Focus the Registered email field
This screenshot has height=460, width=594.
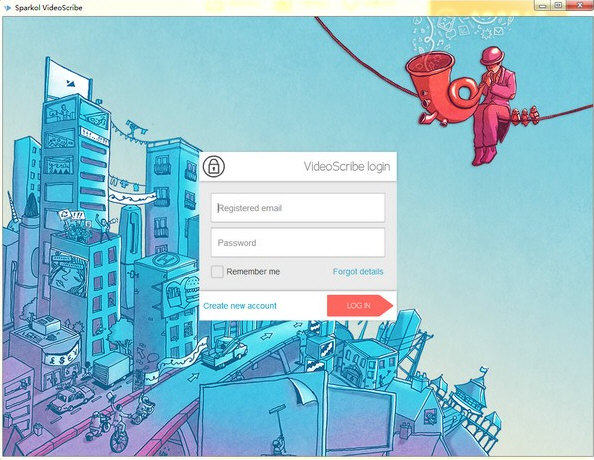[298, 208]
